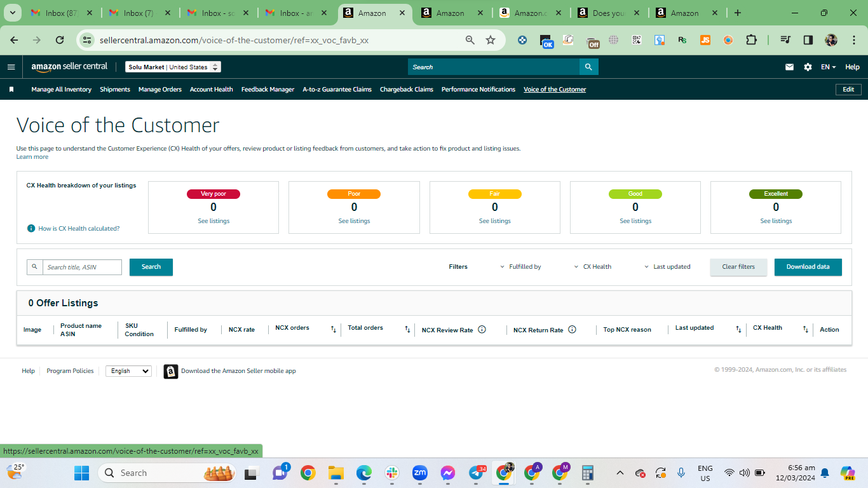Sort listings by the NCX orders column arrows
Screen dimensions: 868x488
coord(334,329)
